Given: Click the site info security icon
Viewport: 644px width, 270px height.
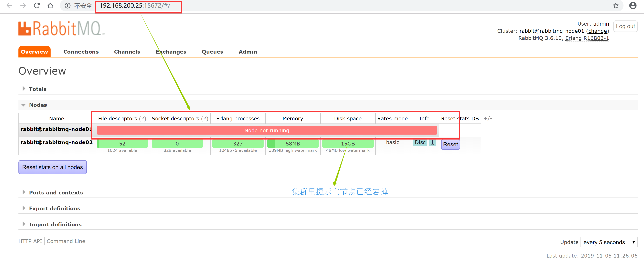Looking at the screenshot, I should click(x=67, y=5).
